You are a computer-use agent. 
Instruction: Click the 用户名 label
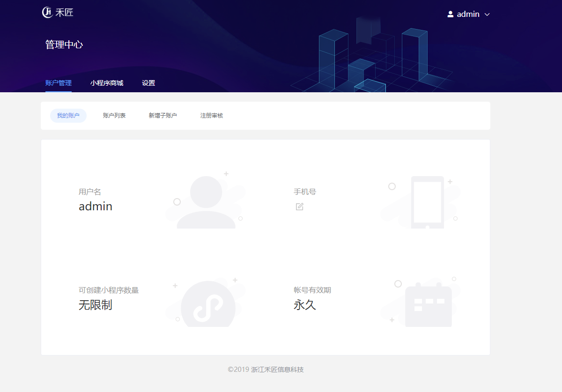(x=90, y=192)
